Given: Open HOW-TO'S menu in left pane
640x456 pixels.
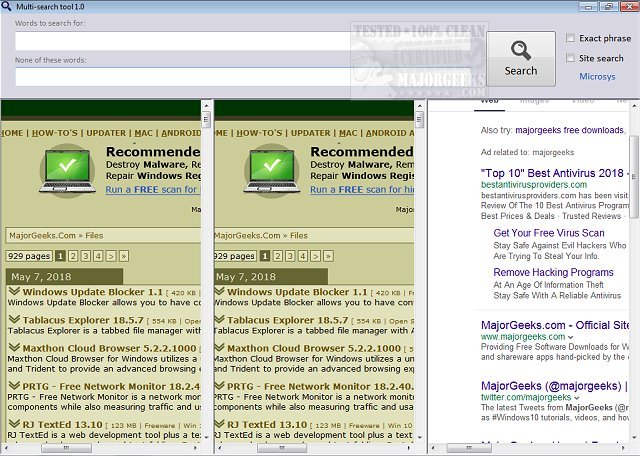Looking at the screenshot, I should coord(55,133).
